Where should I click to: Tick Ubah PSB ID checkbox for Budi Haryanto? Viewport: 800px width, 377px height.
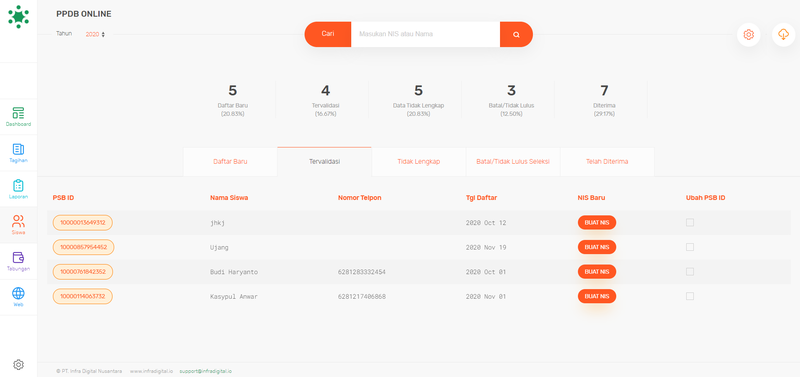tap(690, 271)
